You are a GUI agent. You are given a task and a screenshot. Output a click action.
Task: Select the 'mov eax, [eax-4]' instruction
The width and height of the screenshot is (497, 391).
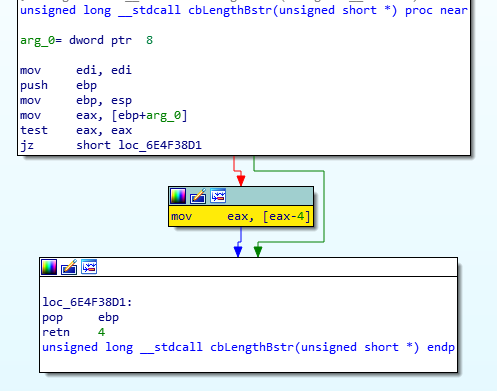click(x=241, y=216)
